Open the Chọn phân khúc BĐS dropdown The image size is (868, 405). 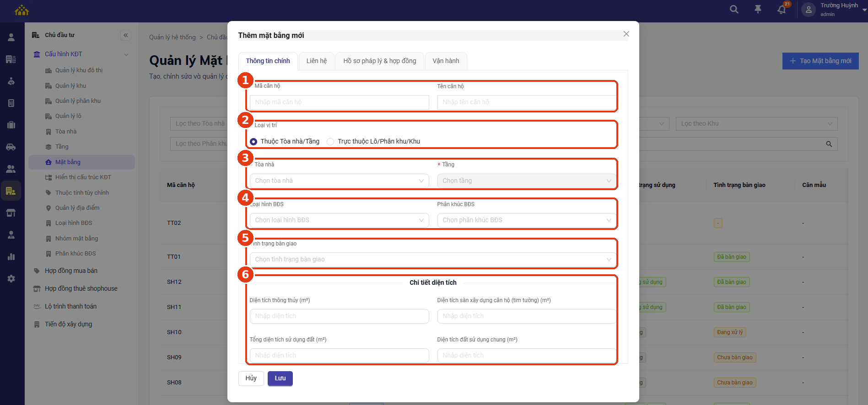click(527, 220)
